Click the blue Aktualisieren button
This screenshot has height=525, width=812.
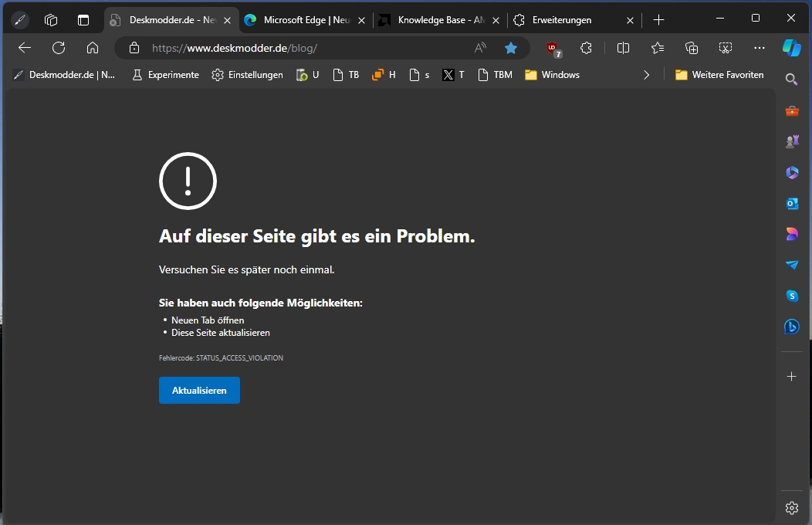[x=199, y=390]
